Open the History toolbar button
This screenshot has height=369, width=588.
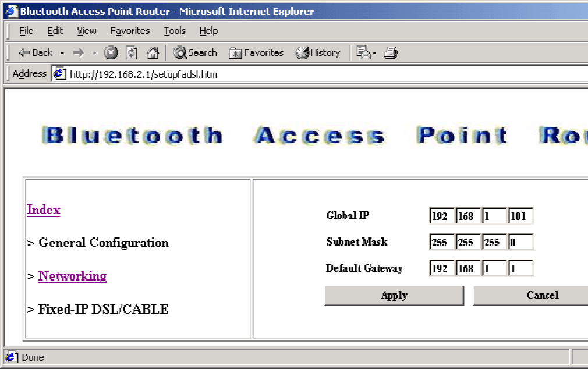[x=318, y=53]
